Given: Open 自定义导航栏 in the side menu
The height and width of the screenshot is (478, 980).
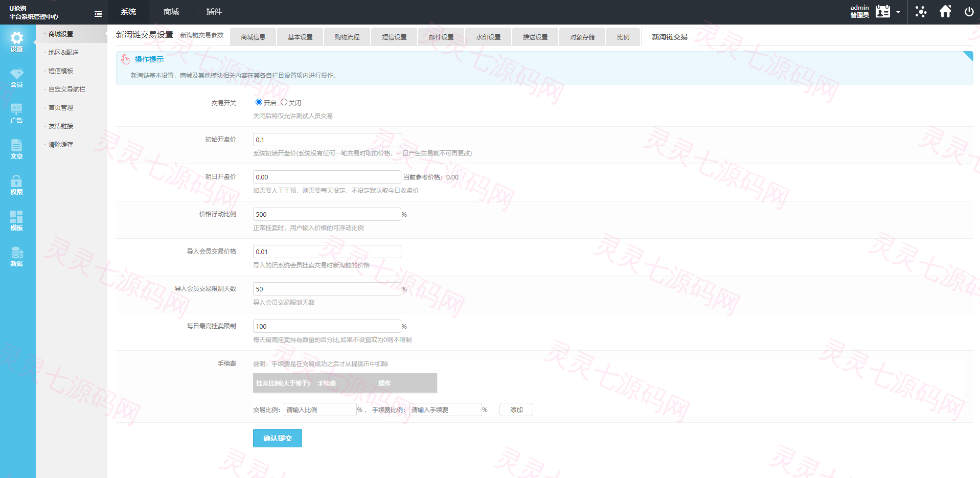Looking at the screenshot, I should click(x=67, y=89).
